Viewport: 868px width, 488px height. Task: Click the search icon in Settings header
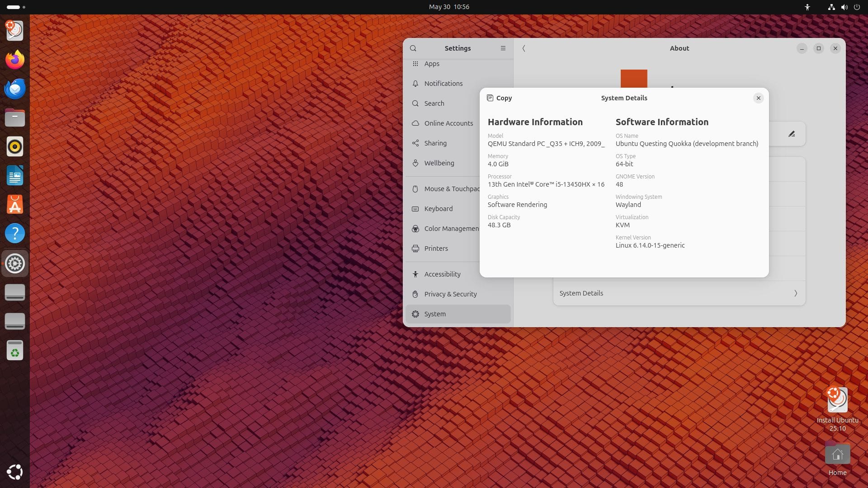point(413,48)
